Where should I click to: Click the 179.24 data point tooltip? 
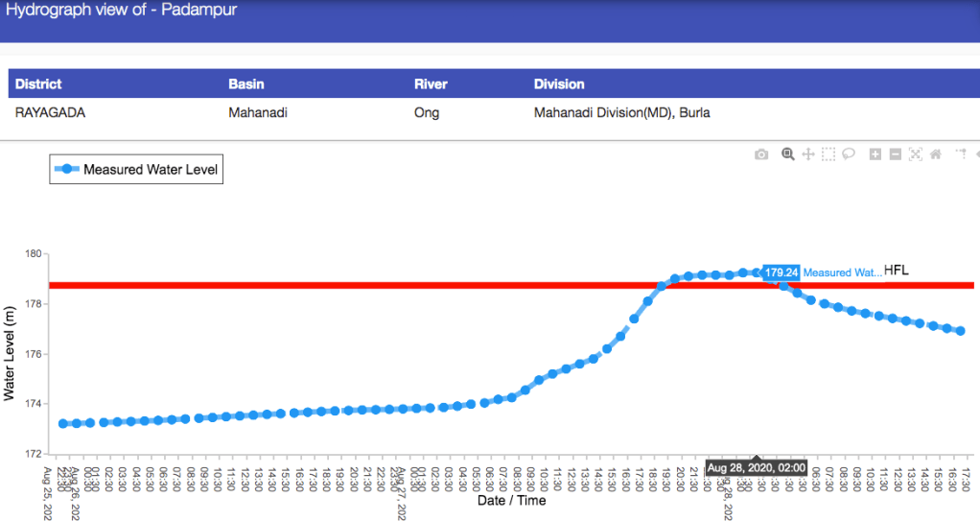(x=782, y=272)
